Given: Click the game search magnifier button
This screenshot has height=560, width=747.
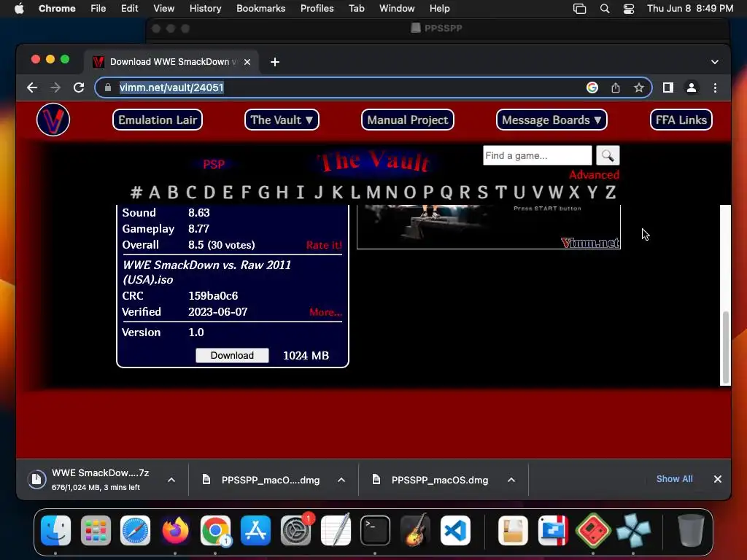Looking at the screenshot, I should (x=608, y=155).
